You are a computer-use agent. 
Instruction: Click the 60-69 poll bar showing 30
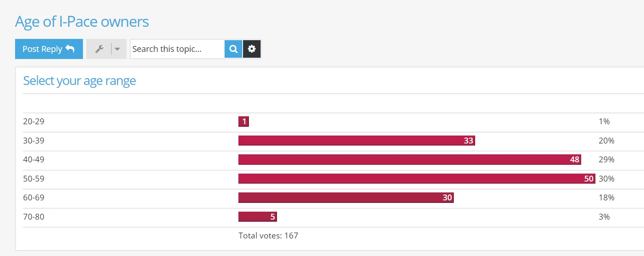(x=346, y=197)
